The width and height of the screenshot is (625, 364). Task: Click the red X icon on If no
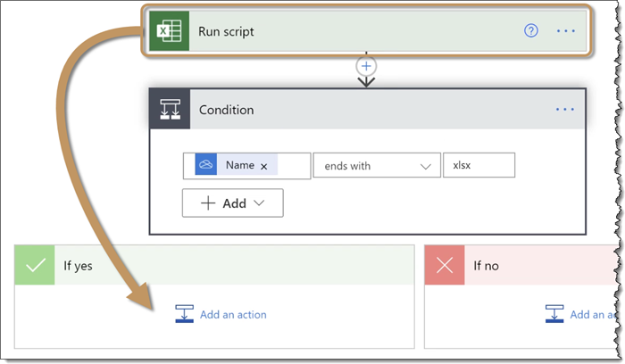(444, 265)
